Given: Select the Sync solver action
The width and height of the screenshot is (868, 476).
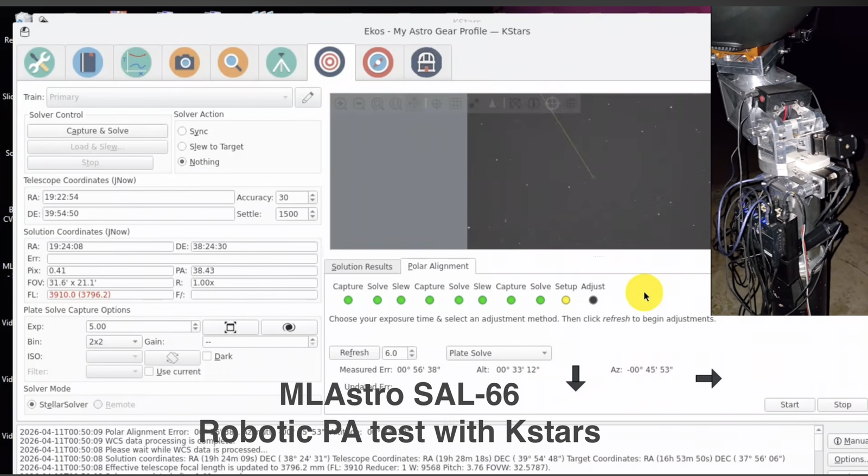Looking at the screenshot, I should [182, 131].
